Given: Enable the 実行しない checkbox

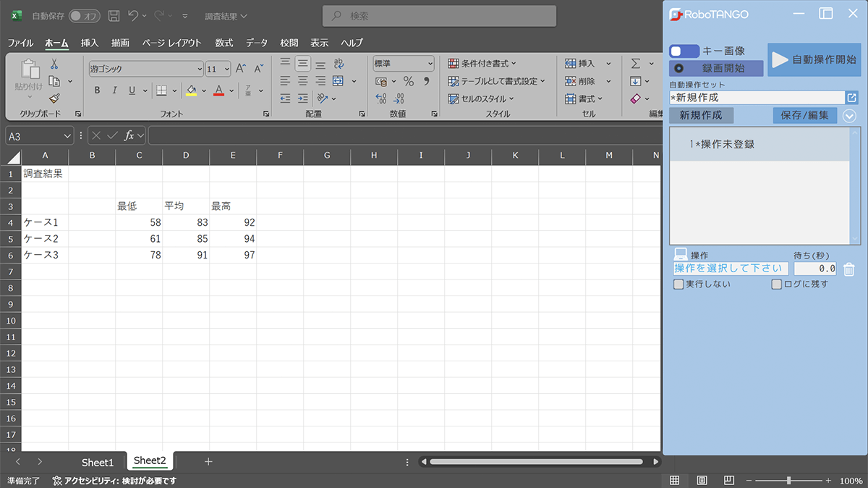Looking at the screenshot, I should [678, 285].
